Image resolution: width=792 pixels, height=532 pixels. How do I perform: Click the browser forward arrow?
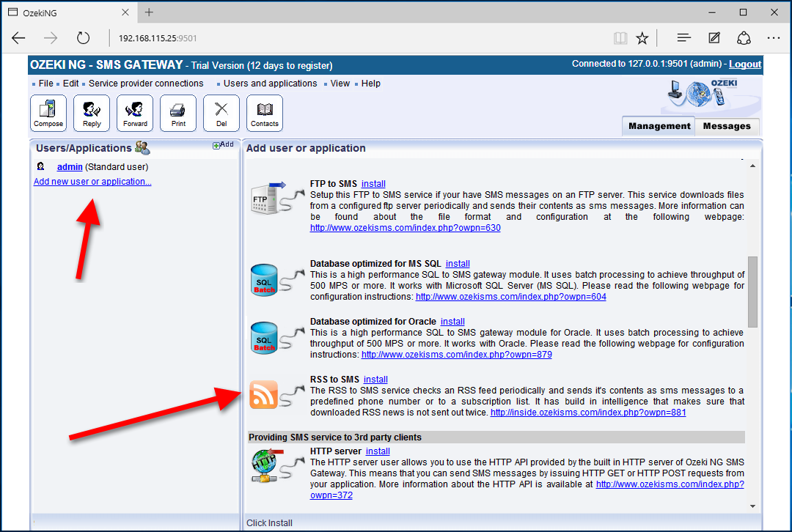pyautogui.click(x=51, y=38)
